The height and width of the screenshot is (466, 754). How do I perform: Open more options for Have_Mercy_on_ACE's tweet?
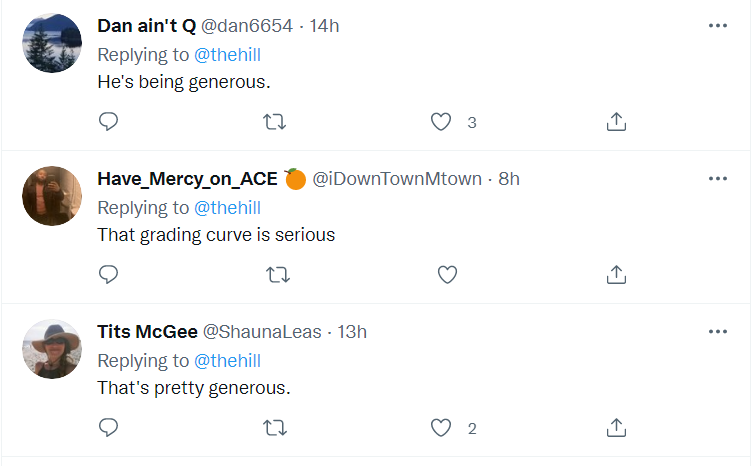point(717,179)
